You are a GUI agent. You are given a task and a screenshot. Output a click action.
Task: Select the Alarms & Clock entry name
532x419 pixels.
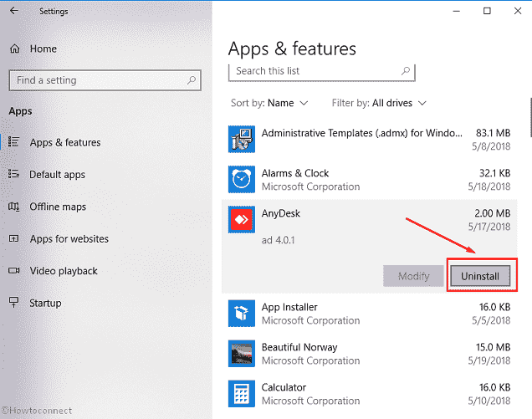tap(295, 173)
